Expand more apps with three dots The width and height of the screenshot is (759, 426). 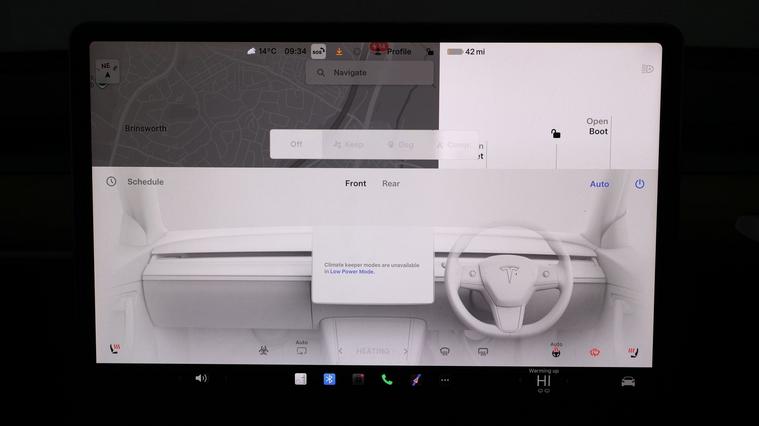tap(445, 380)
